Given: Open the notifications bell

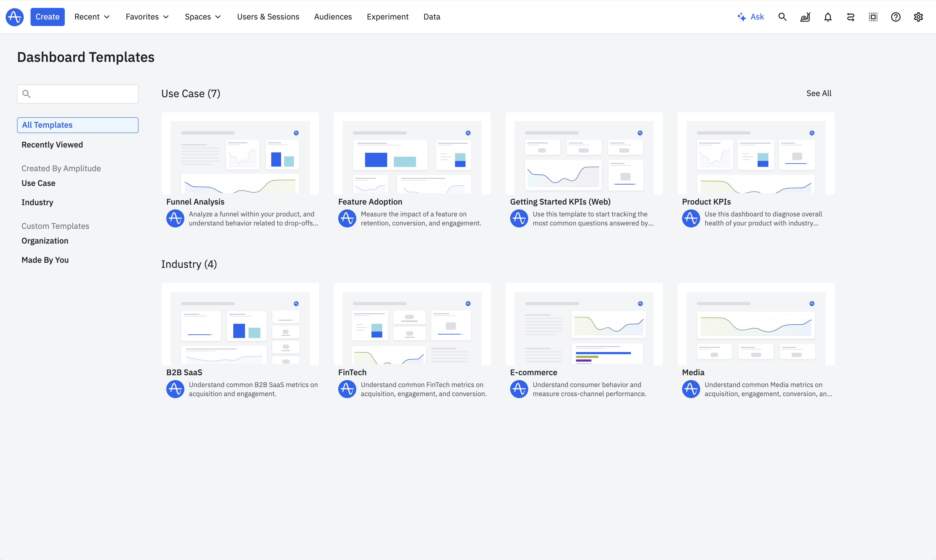Looking at the screenshot, I should 828,17.
